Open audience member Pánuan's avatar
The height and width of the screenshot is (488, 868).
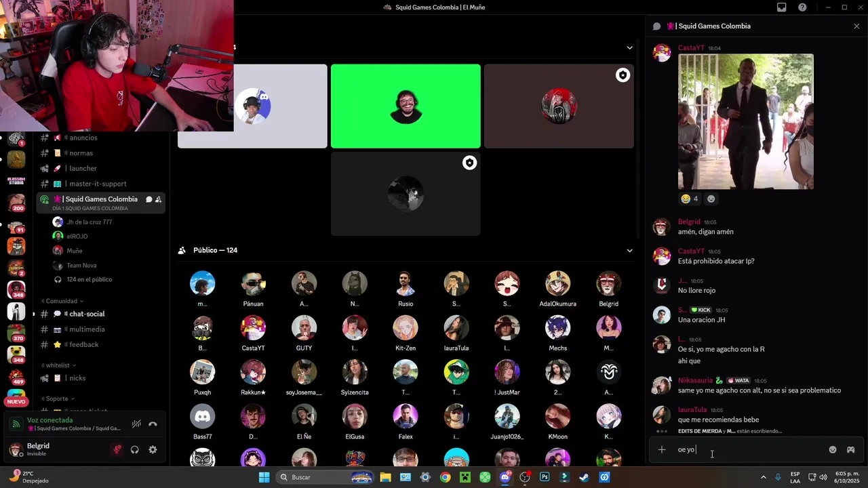pyautogui.click(x=253, y=283)
